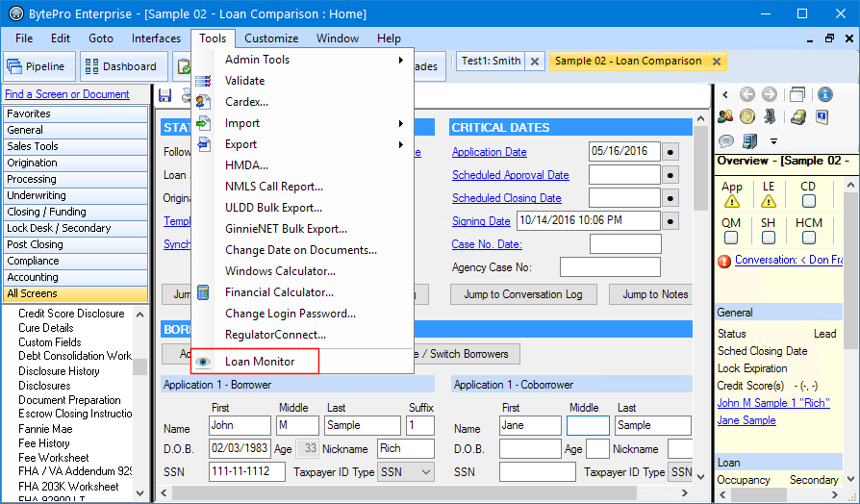Open the file cabinet icon in right toolbar
This screenshot has height=504, width=860.
[749, 141]
